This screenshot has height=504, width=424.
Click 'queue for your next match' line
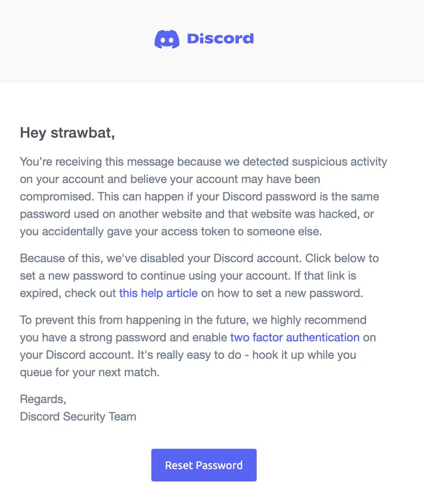click(x=90, y=372)
